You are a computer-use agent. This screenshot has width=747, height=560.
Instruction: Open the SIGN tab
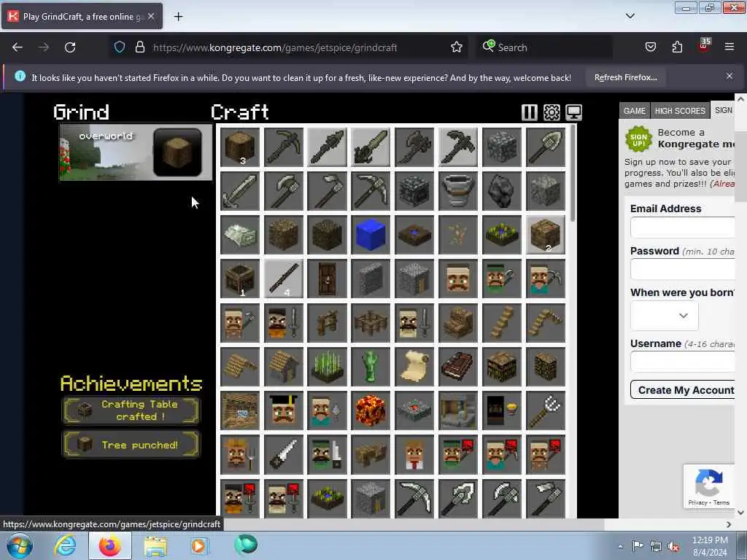tap(723, 110)
